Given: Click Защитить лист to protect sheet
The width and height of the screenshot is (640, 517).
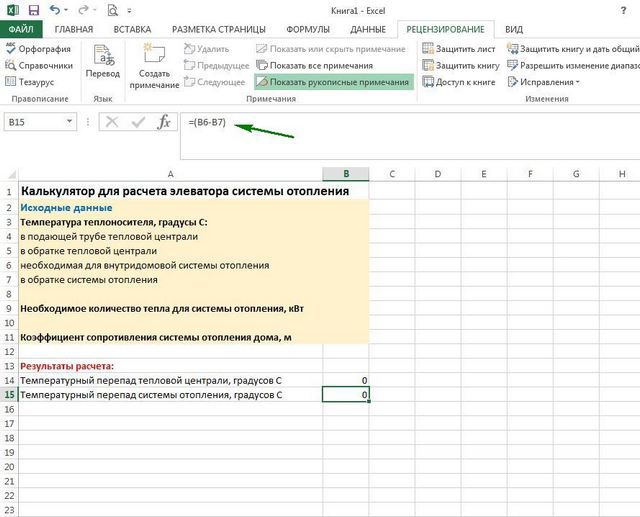Looking at the screenshot, I should tap(460, 48).
